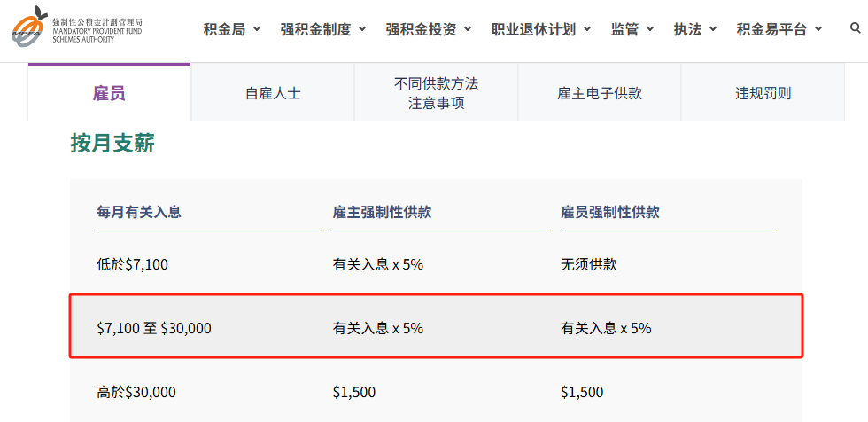The height and width of the screenshot is (422, 868).
Task: Select the $7,100 至 $30,000 income cell
Action: click(154, 328)
